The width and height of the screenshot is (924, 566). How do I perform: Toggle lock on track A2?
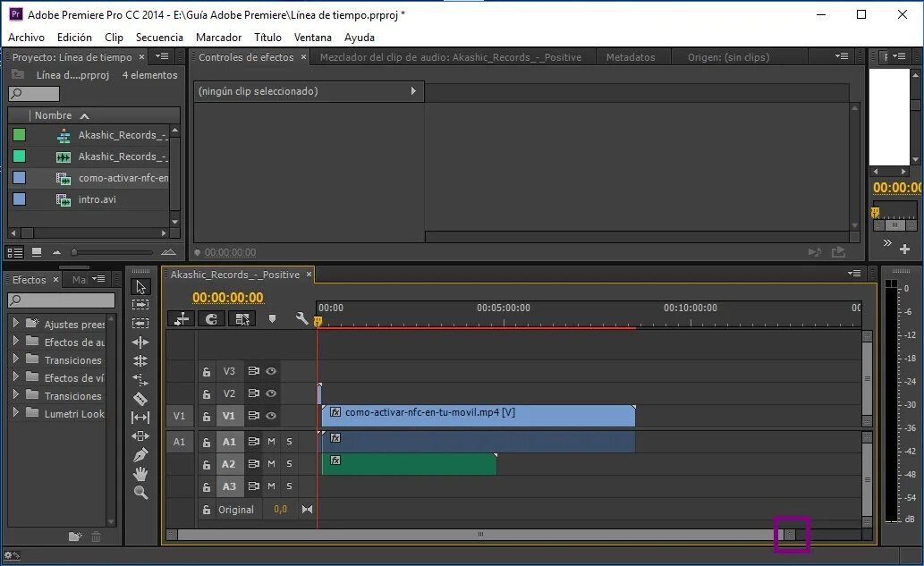pos(207,465)
